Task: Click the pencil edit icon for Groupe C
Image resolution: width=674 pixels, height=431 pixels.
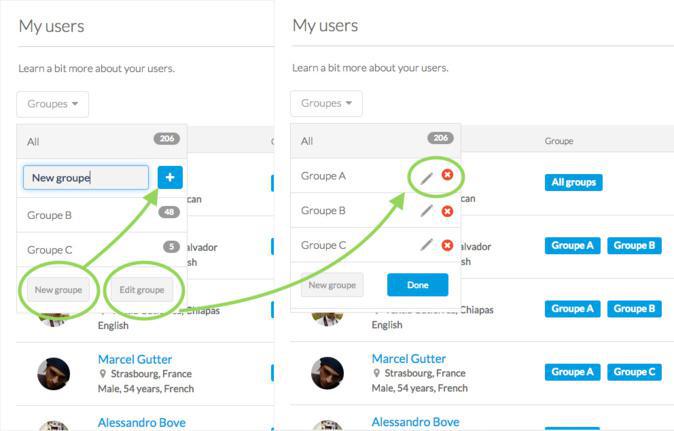Action: [x=427, y=245]
